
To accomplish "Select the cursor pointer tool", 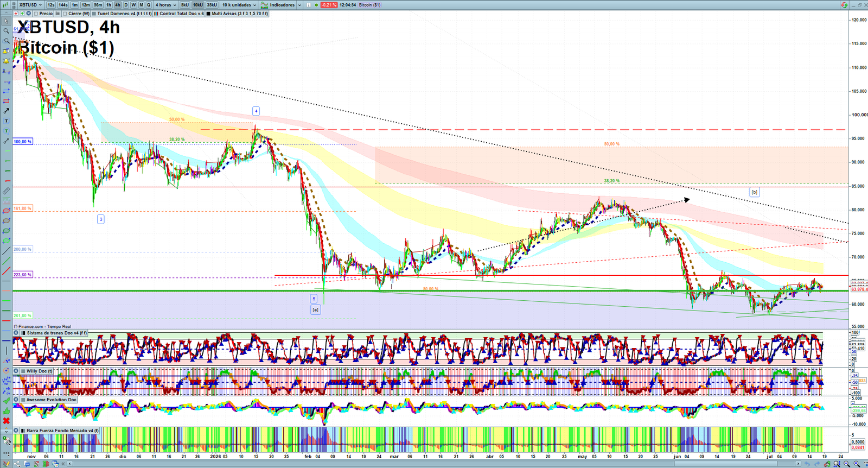I will pos(6,21).
